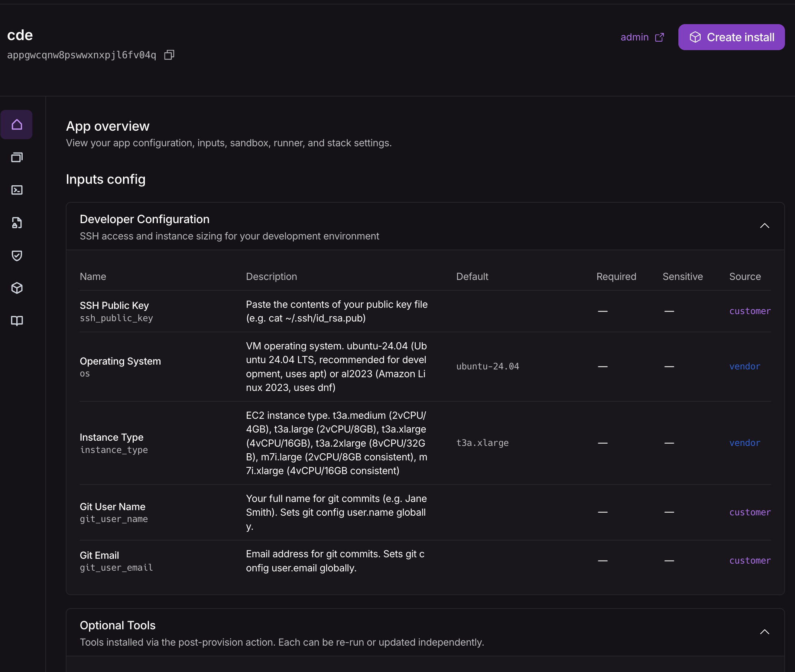Click the Inputs config heading
Image resolution: width=795 pixels, height=672 pixels.
click(106, 179)
